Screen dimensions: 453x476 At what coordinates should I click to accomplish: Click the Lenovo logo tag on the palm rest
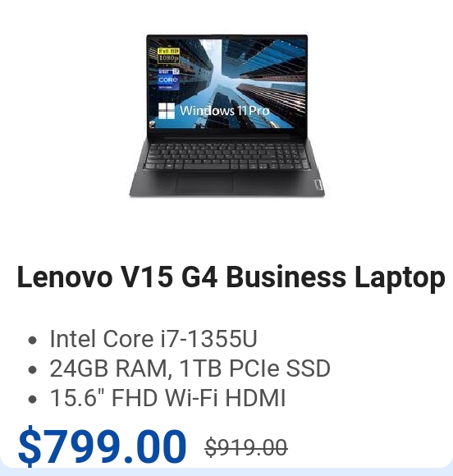[318, 185]
